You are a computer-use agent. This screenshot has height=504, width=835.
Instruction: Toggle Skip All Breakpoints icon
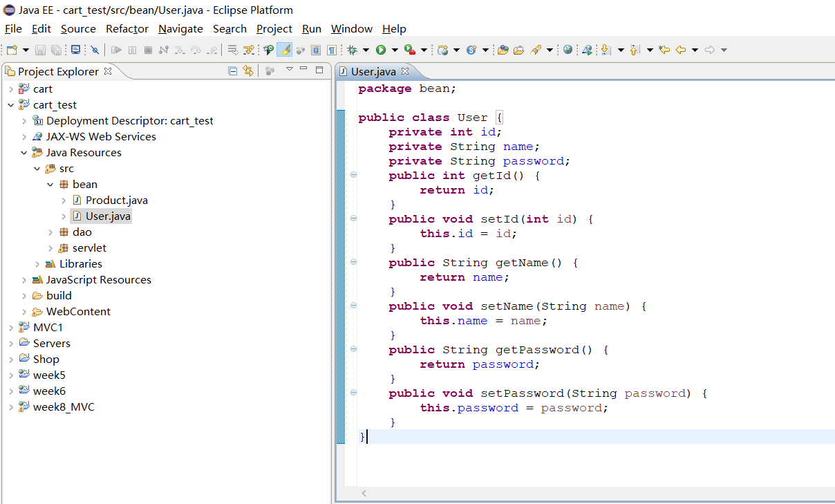(x=95, y=50)
